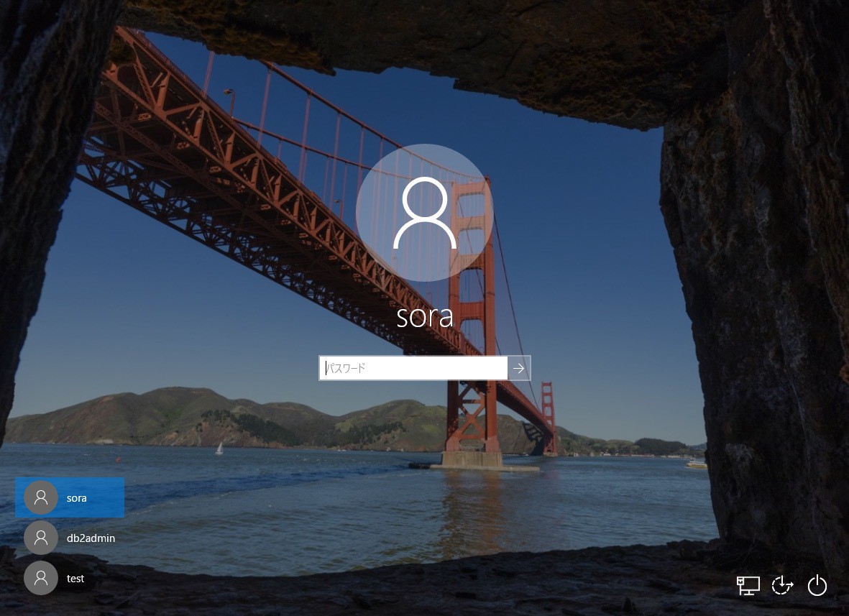
Task: Click the password input field
Action: pyautogui.click(x=413, y=368)
